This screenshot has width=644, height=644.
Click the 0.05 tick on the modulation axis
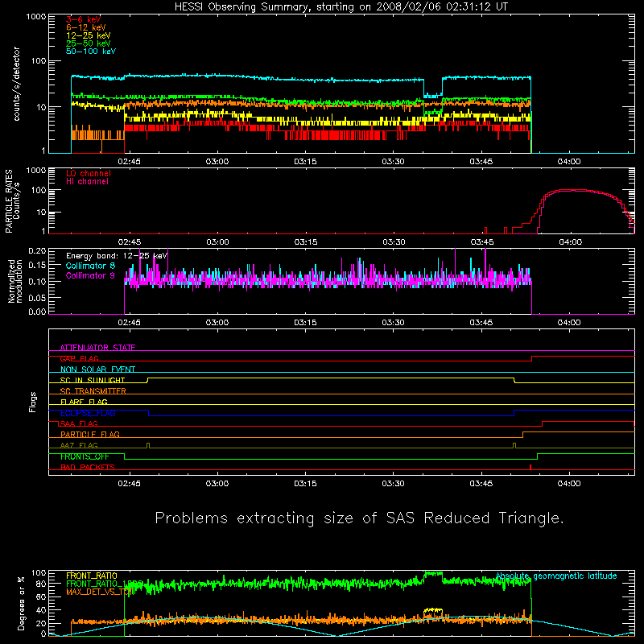click(x=37, y=298)
